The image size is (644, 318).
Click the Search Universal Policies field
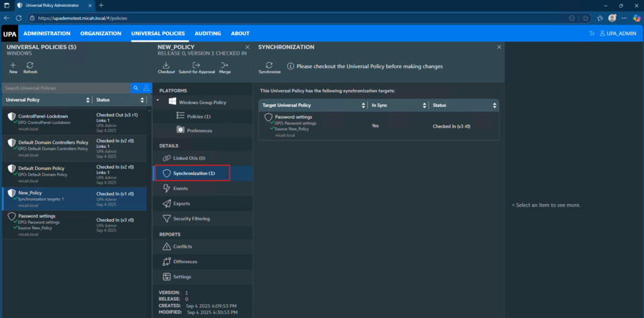66,88
